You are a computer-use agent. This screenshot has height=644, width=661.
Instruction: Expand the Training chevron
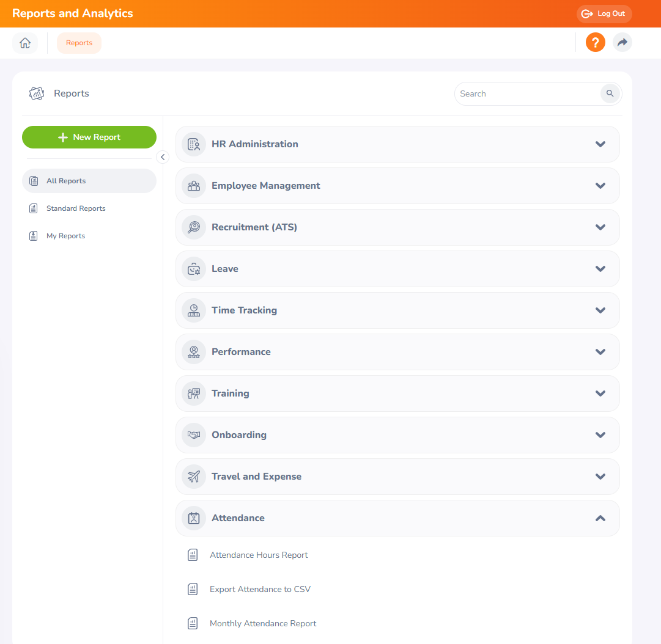click(600, 393)
